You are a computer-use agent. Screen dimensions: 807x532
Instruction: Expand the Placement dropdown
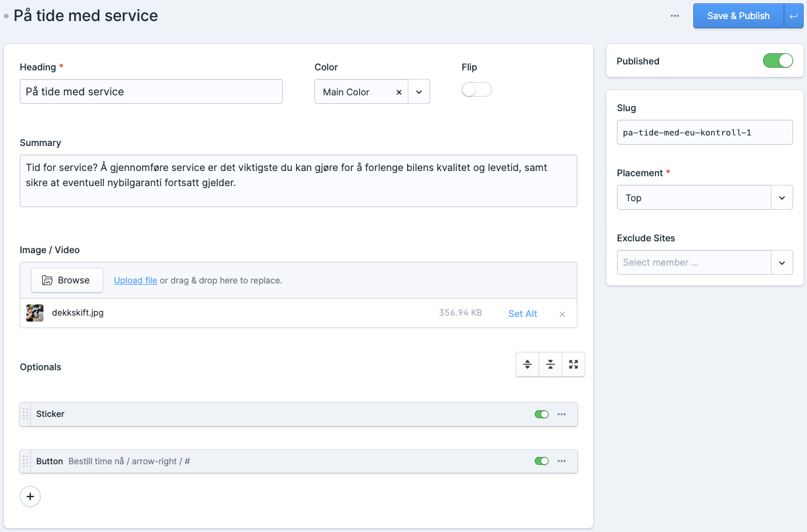[781, 198]
